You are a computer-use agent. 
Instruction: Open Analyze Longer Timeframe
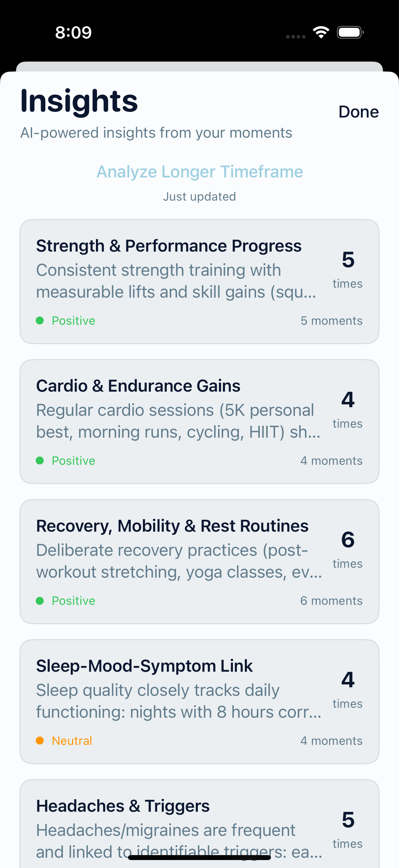[x=199, y=171]
